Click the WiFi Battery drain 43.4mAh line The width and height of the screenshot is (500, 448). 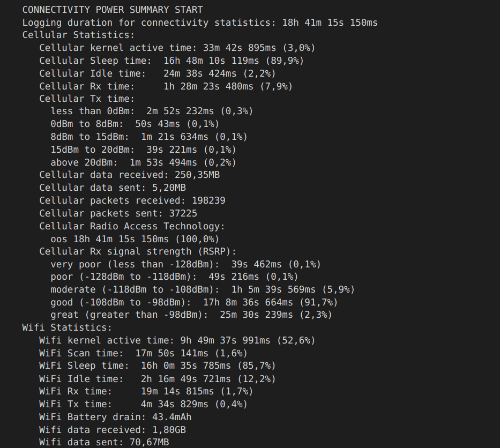click(x=115, y=417)
